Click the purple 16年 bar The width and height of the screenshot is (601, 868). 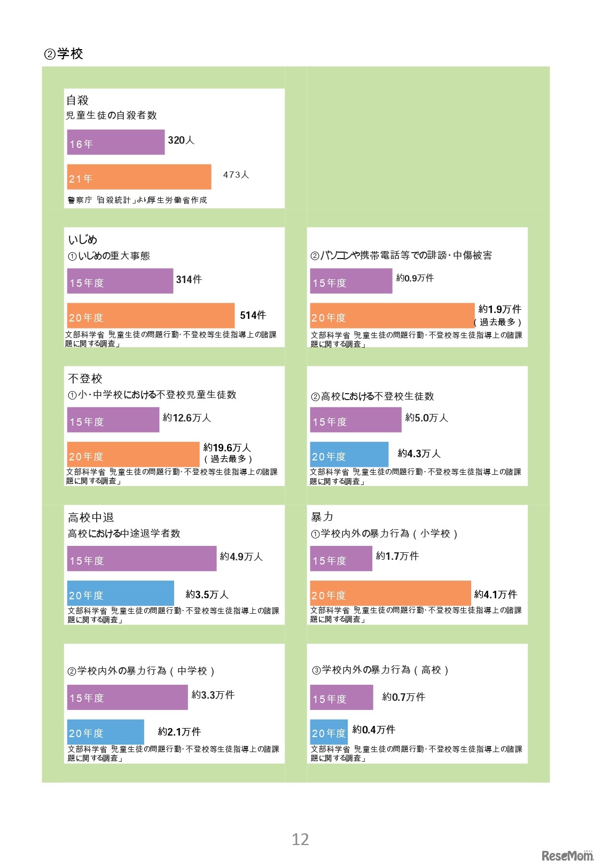pos(115,143)
